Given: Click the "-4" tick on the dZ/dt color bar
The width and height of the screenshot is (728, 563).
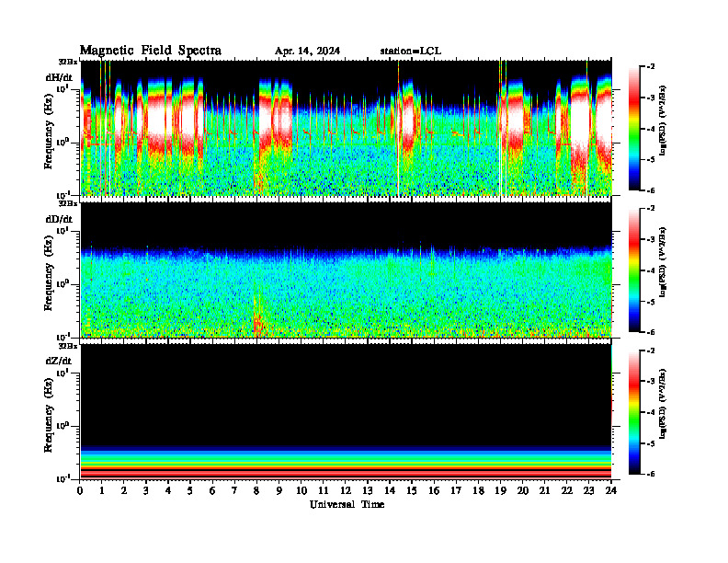Looking at the screenshot, I should tap(651, 412).
